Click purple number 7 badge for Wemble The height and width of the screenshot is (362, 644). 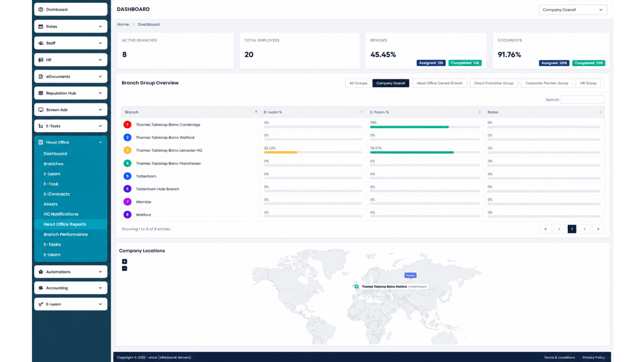127,202
